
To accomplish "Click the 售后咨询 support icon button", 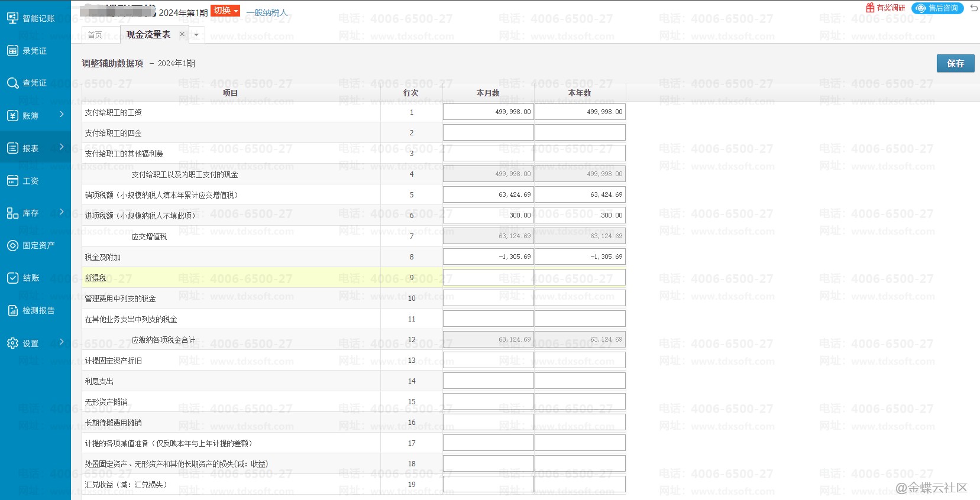I will point(937,8).
